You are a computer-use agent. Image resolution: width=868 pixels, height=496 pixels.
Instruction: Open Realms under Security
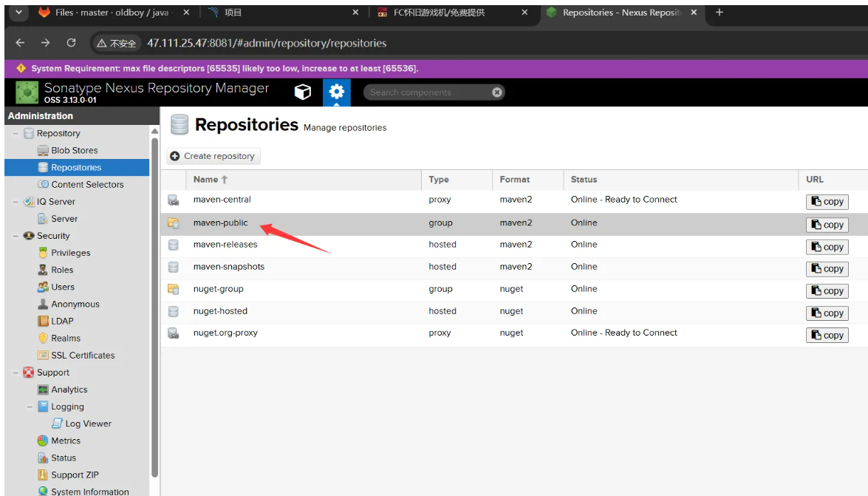coord(65,338)
